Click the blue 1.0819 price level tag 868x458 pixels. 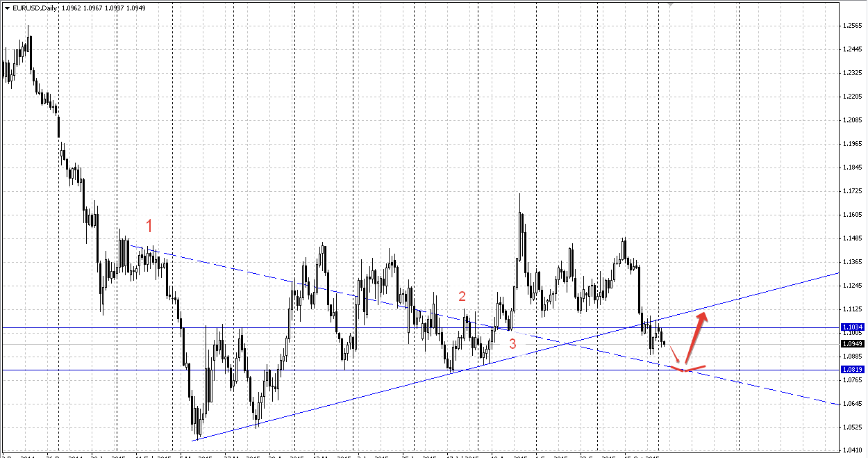(851, 370)
